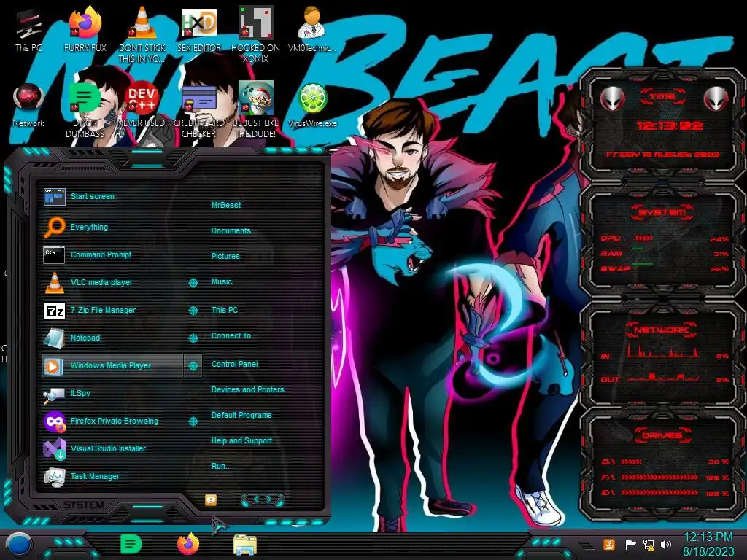The height and width of the screenshot is (560, 747).
Task: Click the Start screen icon in start menu
Action: coord(54,196)
